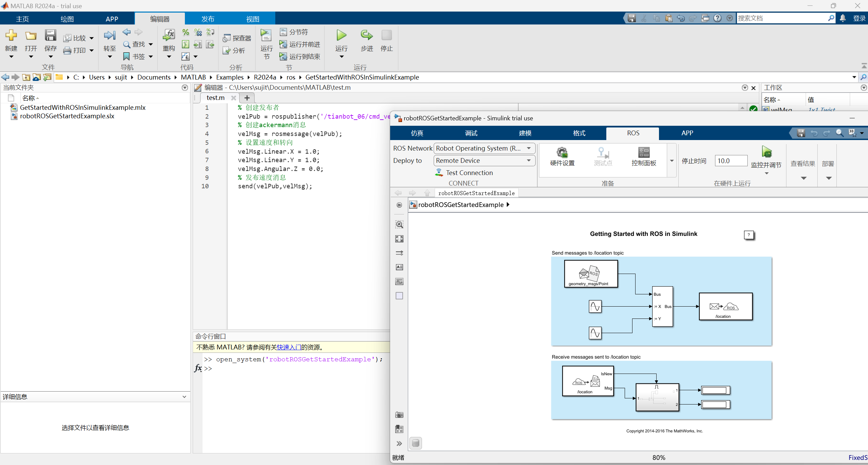
Task: Expand the Simulink Prepare gallery arrow
Action: tap(672, 160)
